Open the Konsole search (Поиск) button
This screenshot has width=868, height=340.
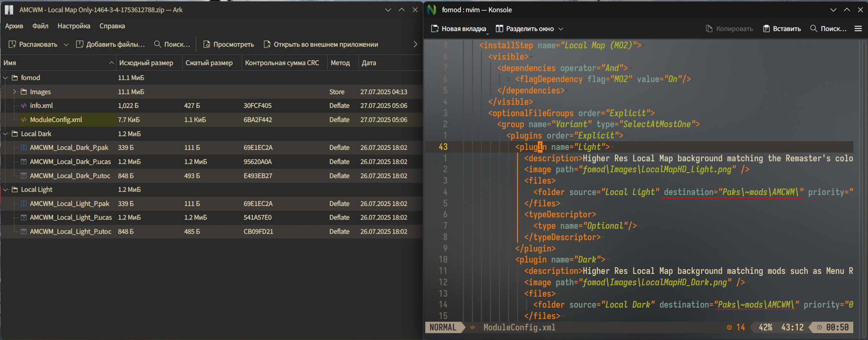click(x=828, y=29)
